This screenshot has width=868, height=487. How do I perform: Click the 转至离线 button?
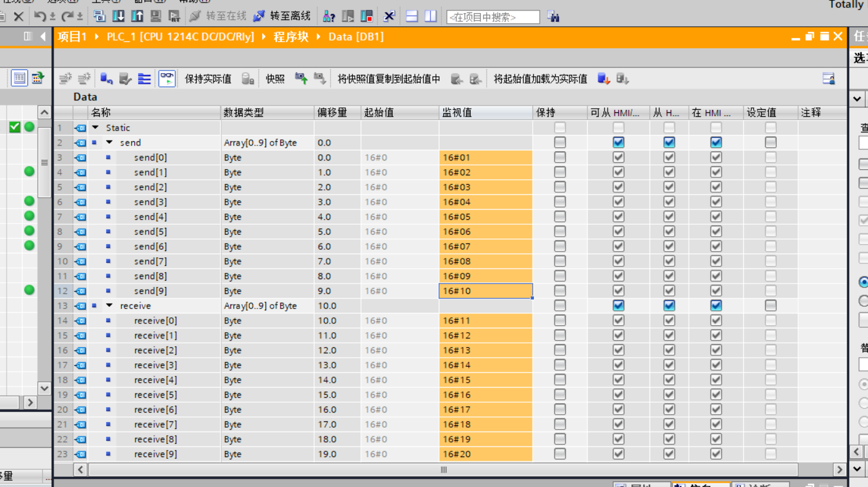point(290,16)
